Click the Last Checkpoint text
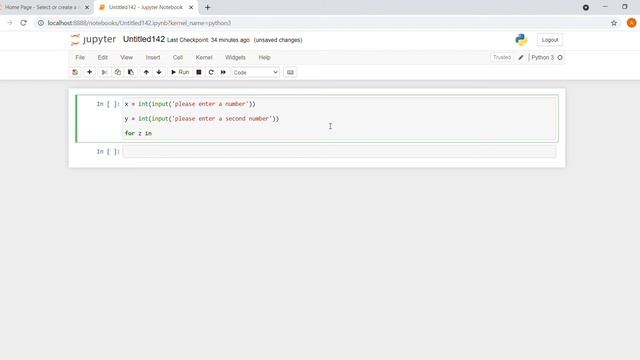The image size is (640, 360). (208, 40)
